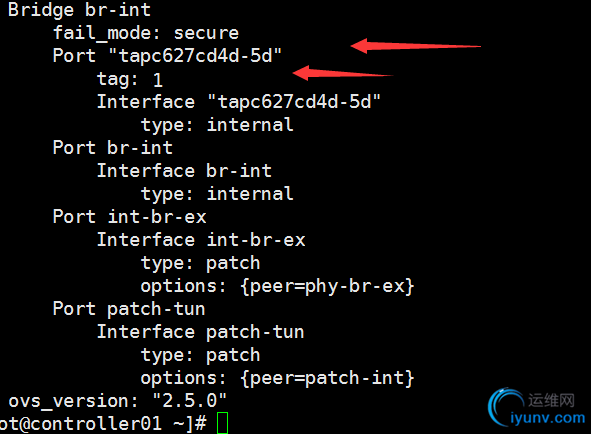Click Interface "tapc627cd4d-5d" line
Screen dimensions: 591x434
pos(239,102)
